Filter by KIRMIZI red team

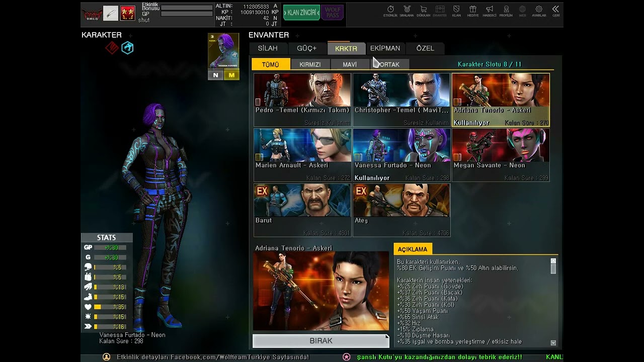(x=310, y=64)
